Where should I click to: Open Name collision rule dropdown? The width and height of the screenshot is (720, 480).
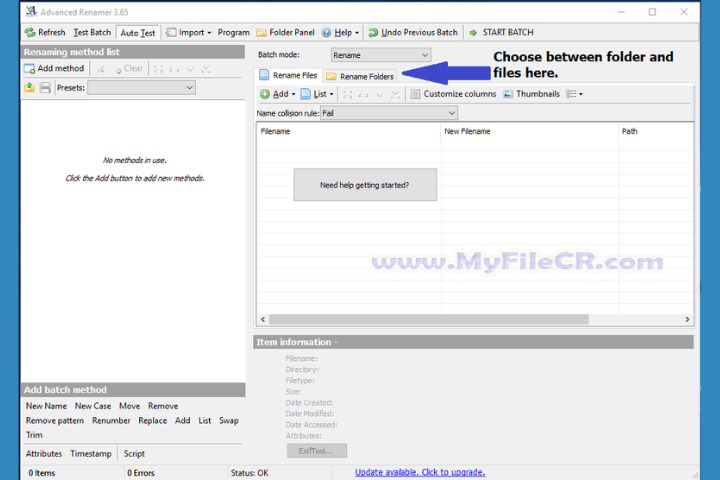tap(389, 113)
